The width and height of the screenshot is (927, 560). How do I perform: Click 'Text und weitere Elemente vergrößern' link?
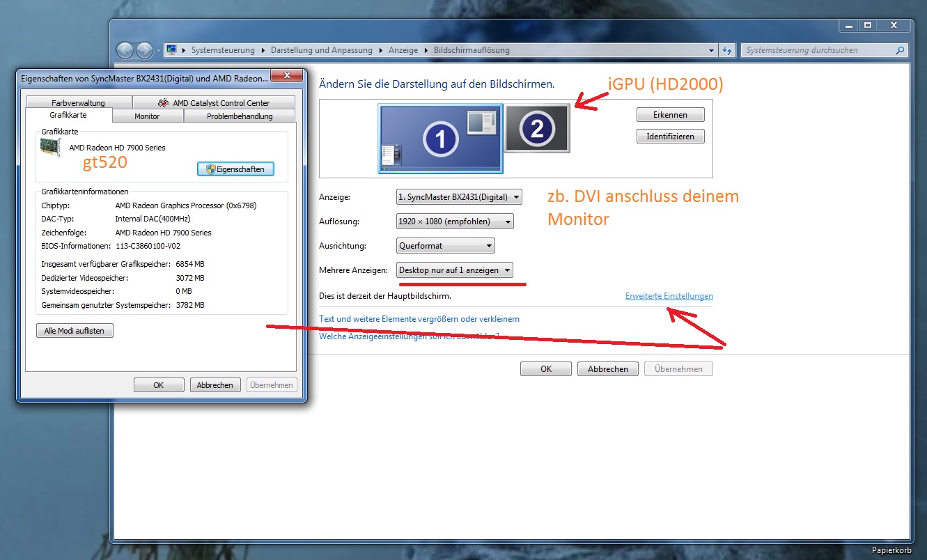[x=419, y=318]
